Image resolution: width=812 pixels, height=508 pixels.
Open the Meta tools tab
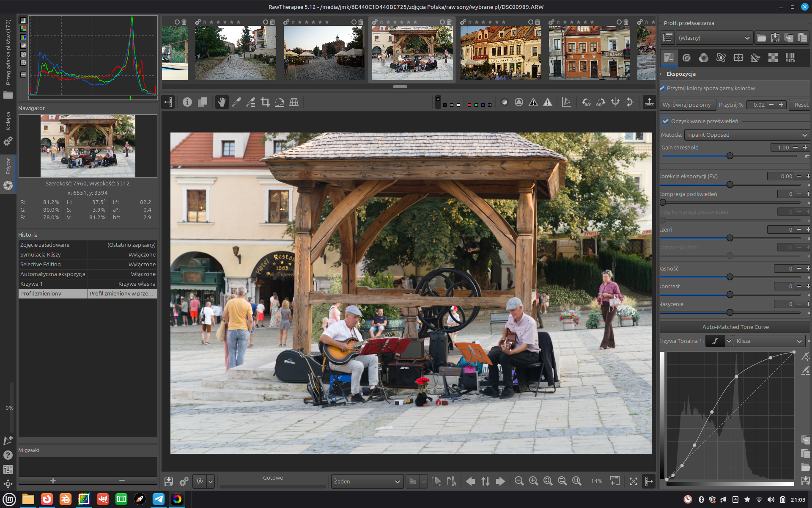pyautogui.click(x=790, y=58)
